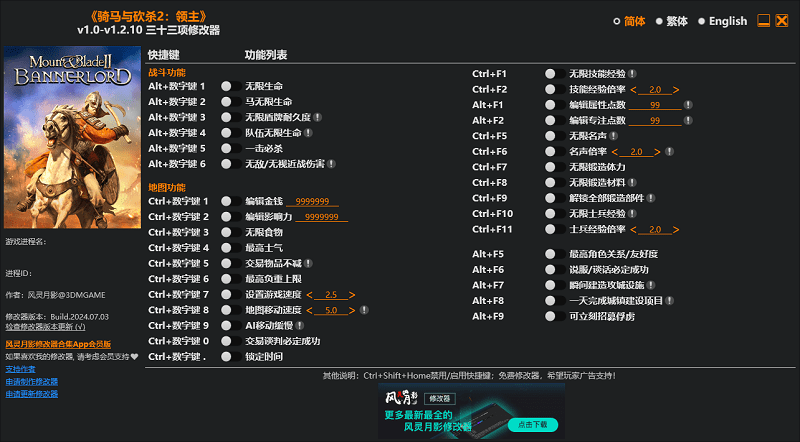Minimize the trainer window

[x=763, y=21]
